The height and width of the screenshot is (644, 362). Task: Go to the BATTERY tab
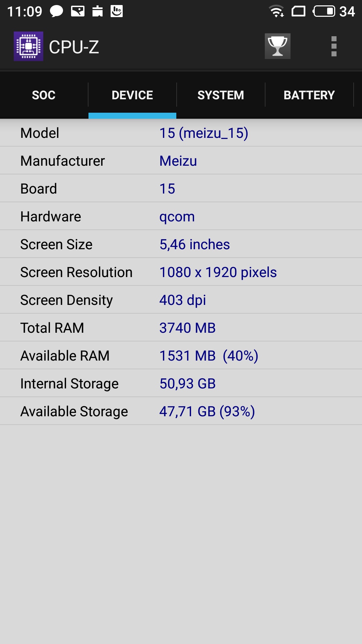coord(309,95)
